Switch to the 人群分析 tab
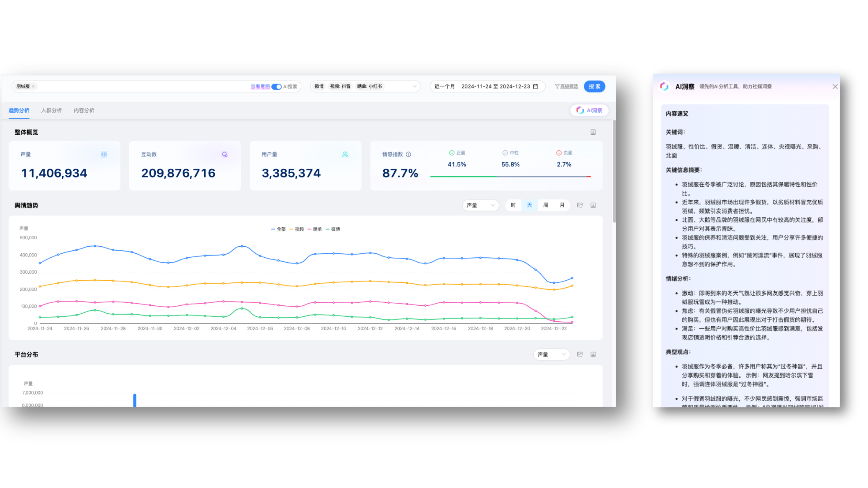The width and height of the screenshot is (868, 488). click(51, 110)
